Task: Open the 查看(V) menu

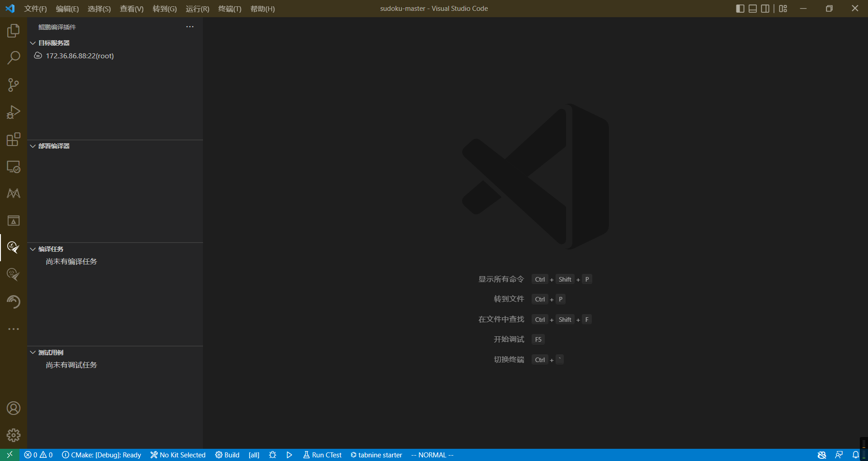Action: pyautogui.click(x=132, y=9)
